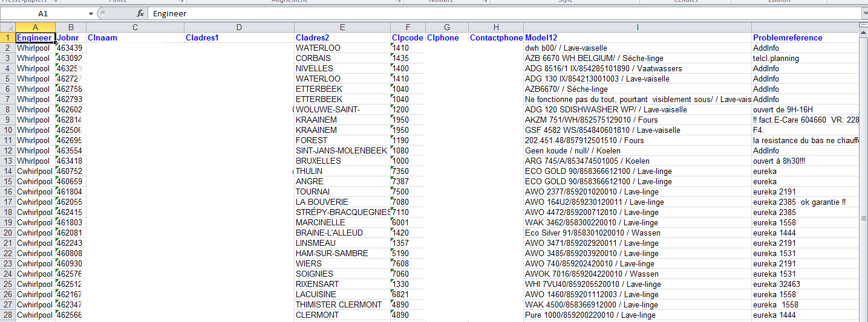
Task: Select the row 14 header
Action: point(7,171)
